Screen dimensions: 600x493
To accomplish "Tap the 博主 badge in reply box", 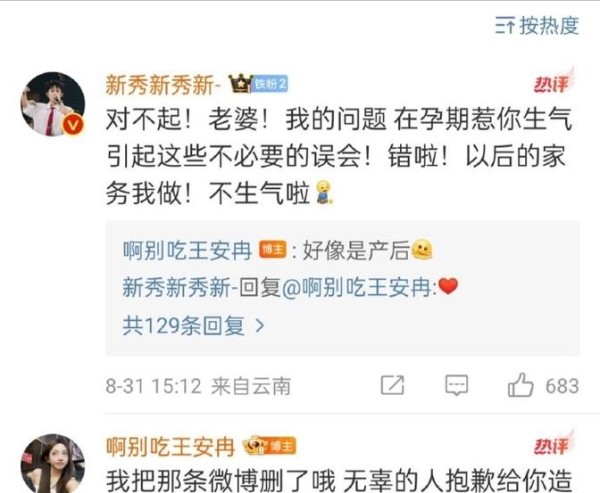I will pyautogui.click(x=273, y=250).
